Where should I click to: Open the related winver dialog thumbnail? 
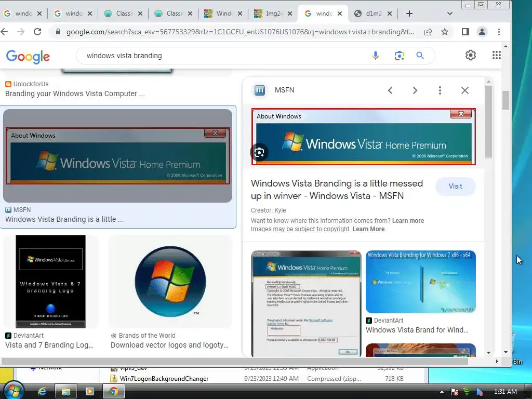point(306,303)
